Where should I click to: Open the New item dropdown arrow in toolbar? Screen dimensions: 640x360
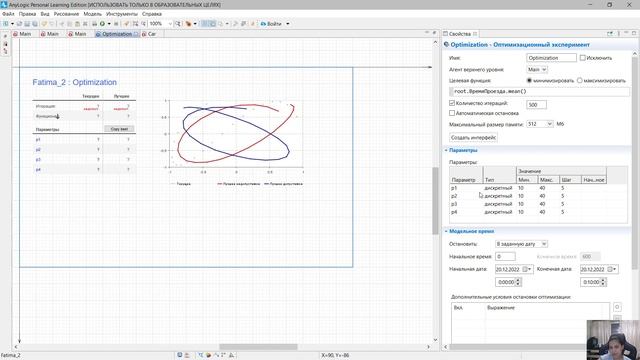[x=12, y=24]
